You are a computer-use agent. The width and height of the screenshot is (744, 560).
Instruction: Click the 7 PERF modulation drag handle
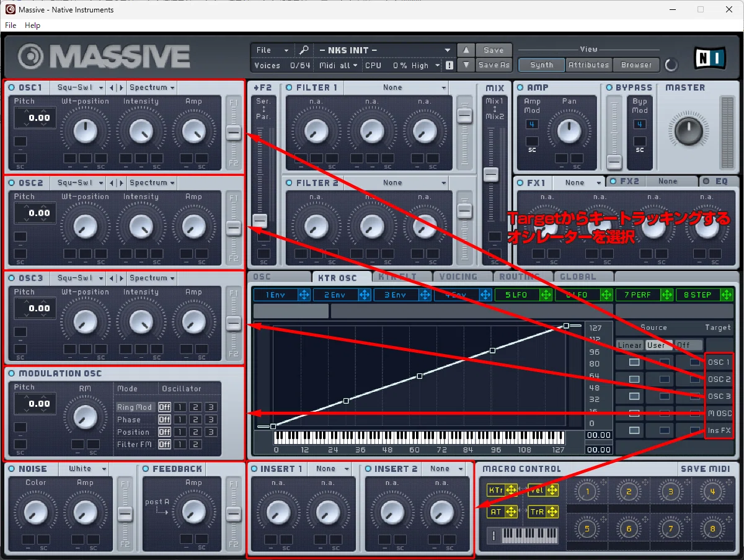point(667,295)
